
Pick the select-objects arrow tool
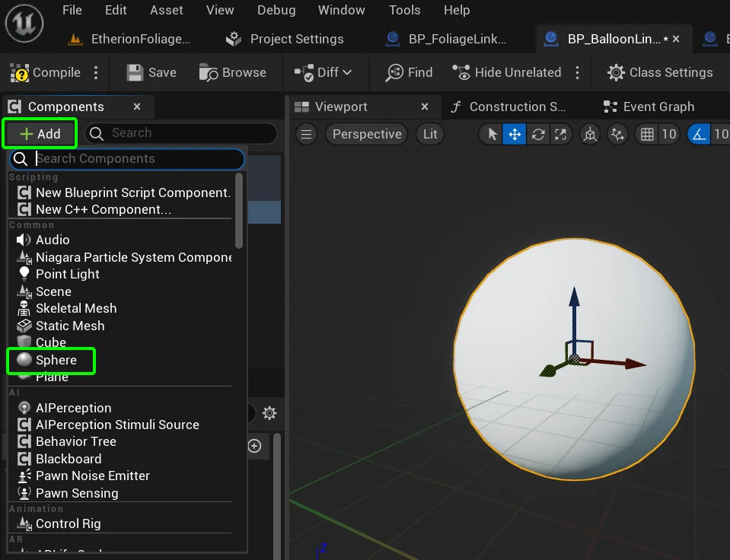[x=493, y=135]
